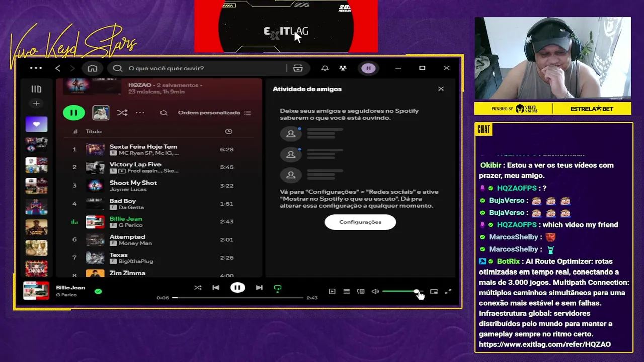Image resolution: width=644 pixels, height=362 pixels.
Task: Click now playing album cover thumbnail
Action: pyautogui.click(x=36, y=291)
